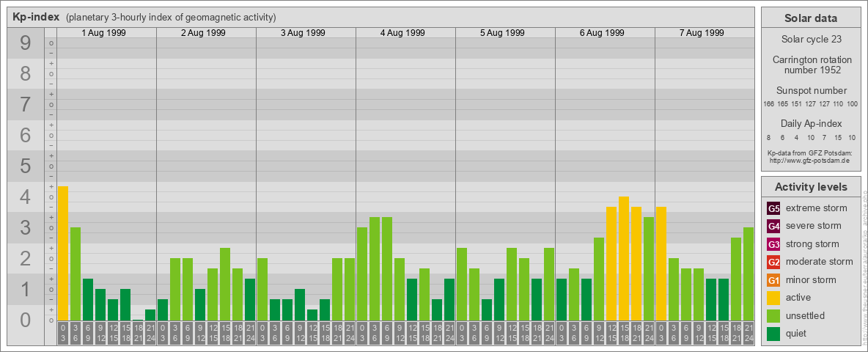The width and height of the screenshot is (868, 352).
Task: Click the 'Sunspot number' label
Action: (811, 91)
